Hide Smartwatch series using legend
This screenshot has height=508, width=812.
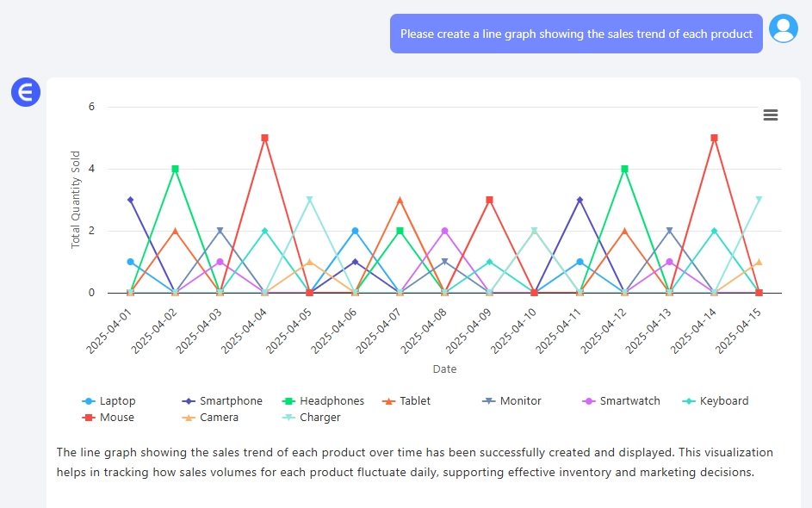[622, 401]
